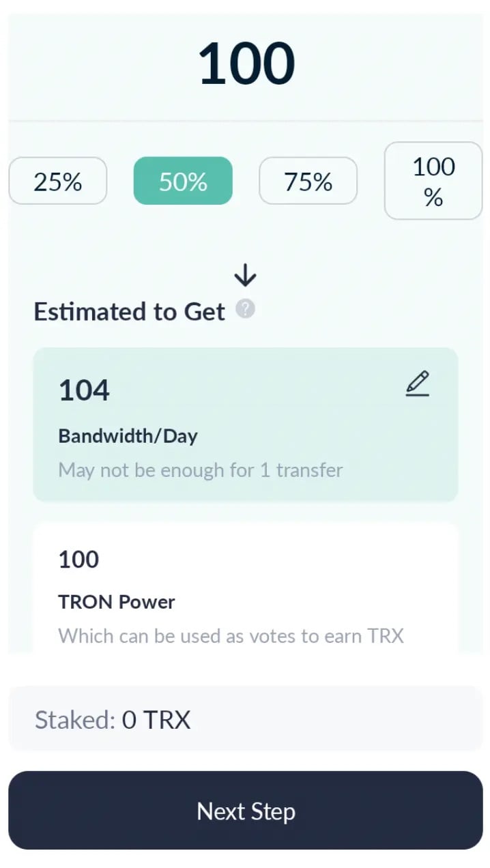Screen dimensions: 490x868
Task: Select the TRON Power card
Action: pos(246,588)
